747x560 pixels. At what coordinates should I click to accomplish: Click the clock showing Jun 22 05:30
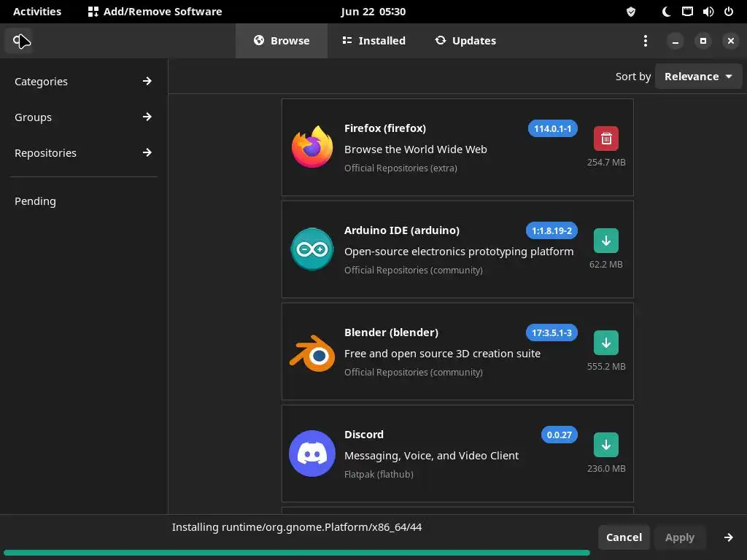(373, 12)
